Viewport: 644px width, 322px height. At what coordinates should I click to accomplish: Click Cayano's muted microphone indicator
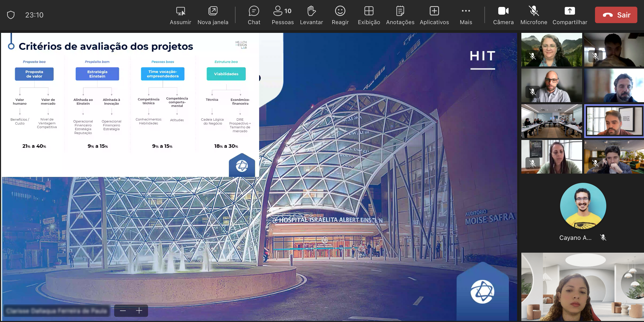click(603, 238)
